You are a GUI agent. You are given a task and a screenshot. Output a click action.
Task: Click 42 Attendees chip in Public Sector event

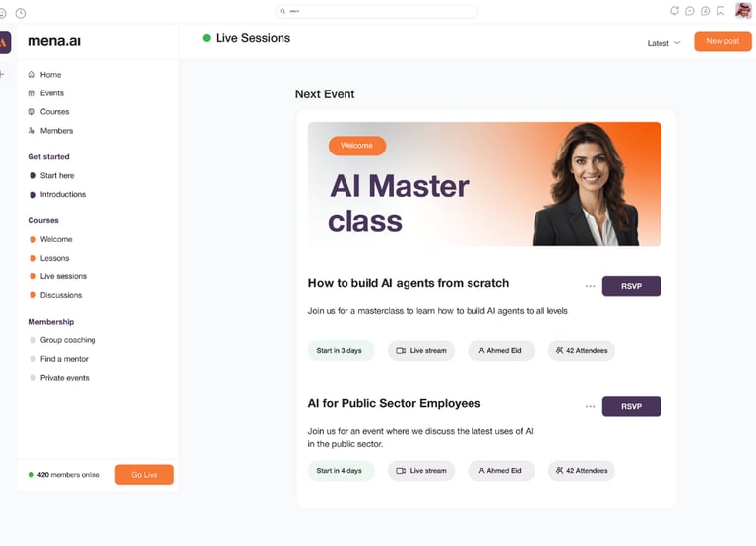(582, 471)
